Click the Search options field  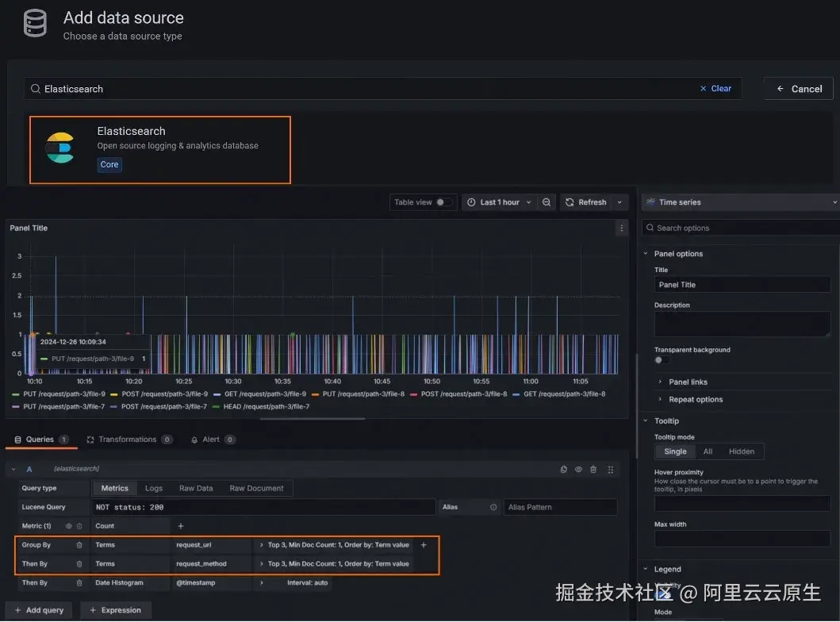point(741,228)
